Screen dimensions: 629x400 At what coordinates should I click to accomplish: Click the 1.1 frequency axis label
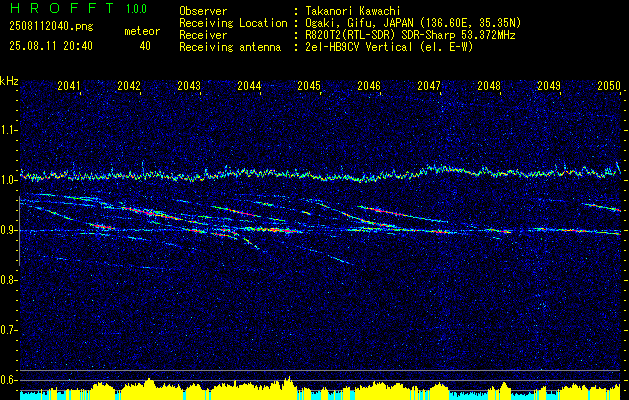[8, 130]
